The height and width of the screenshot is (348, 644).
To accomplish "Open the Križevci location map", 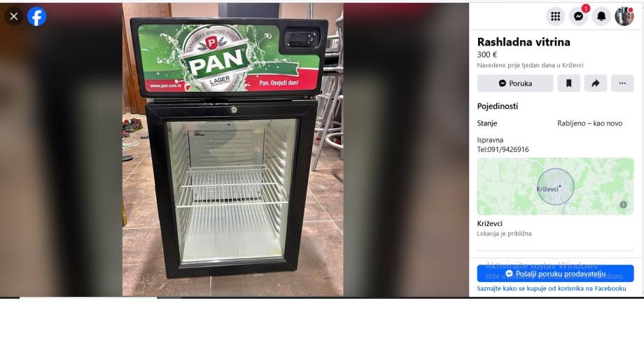I will (x=555, y=186).
